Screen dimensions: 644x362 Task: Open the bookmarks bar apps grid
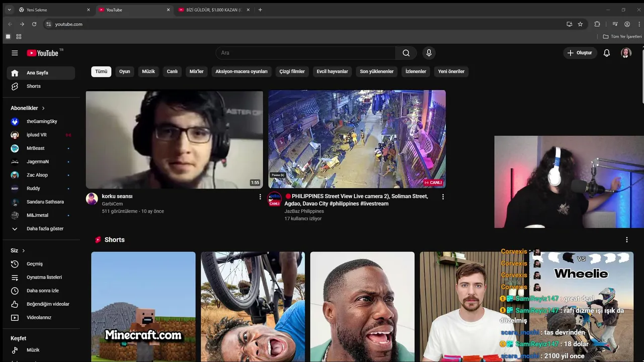click(x=19, y=37)
